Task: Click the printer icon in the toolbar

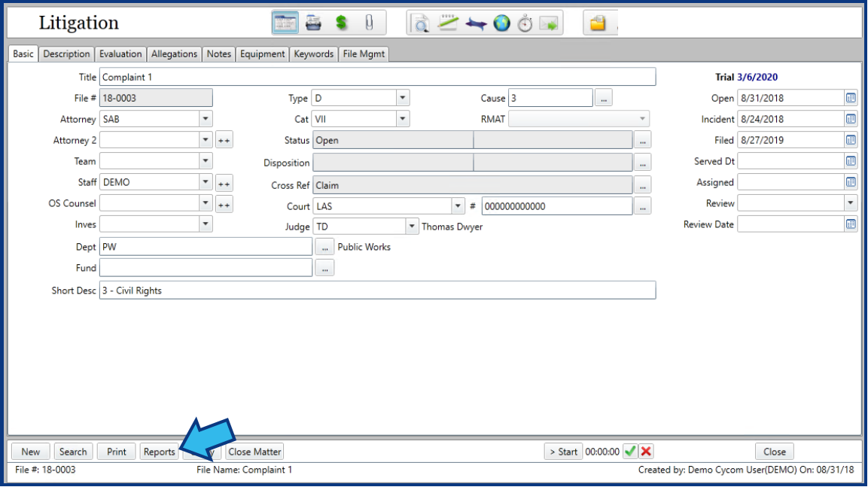Action: pos(313,23)
